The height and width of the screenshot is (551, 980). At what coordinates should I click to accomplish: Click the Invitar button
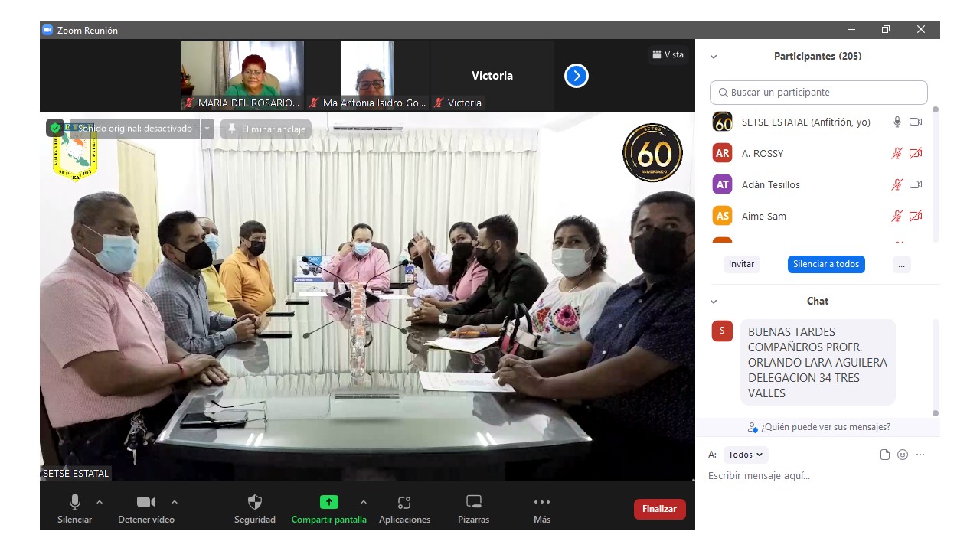741,264
